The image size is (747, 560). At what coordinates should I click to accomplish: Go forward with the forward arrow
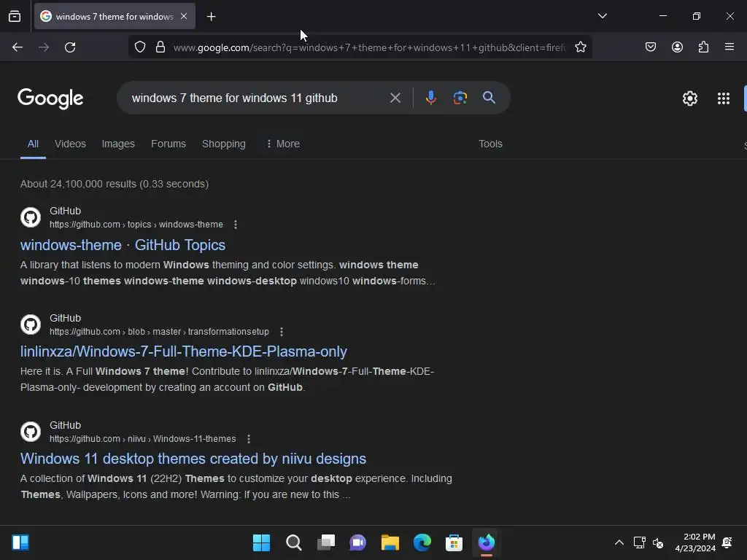(44, 47)
